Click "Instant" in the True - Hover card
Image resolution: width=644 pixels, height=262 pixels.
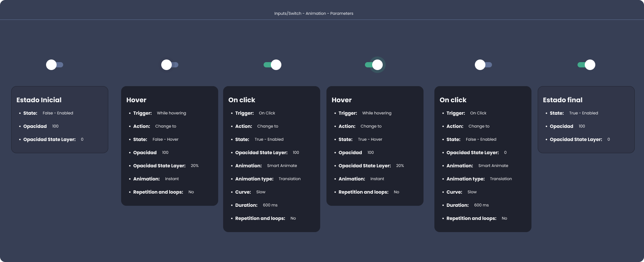pos(377,179)
